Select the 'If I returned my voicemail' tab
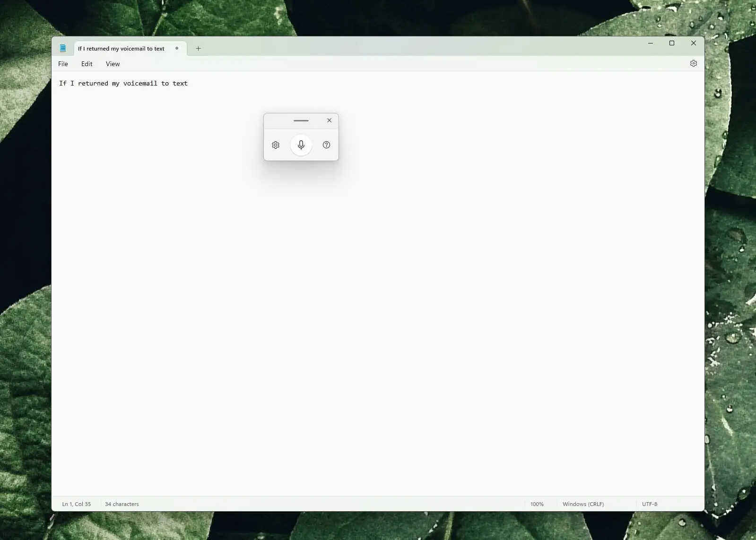Screen dimensions: 756x540 [x=121, y=49]
